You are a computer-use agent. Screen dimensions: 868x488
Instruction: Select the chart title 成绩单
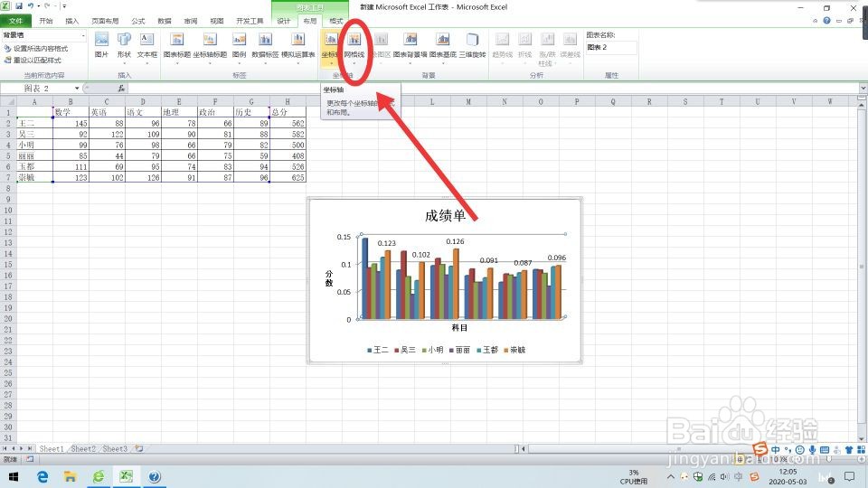point(445,216)
